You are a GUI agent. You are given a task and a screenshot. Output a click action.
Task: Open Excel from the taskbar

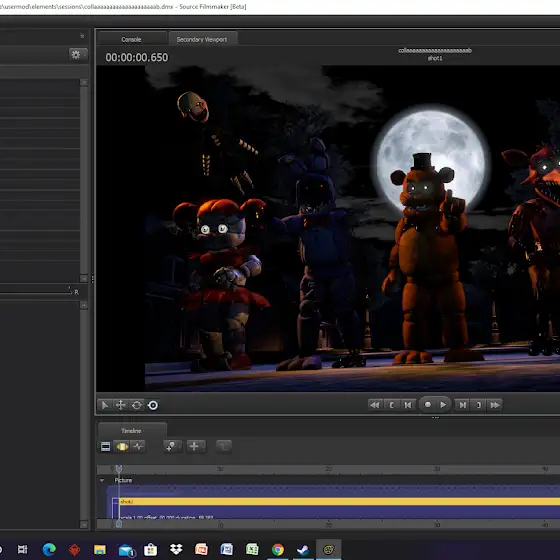pos(252,549)
